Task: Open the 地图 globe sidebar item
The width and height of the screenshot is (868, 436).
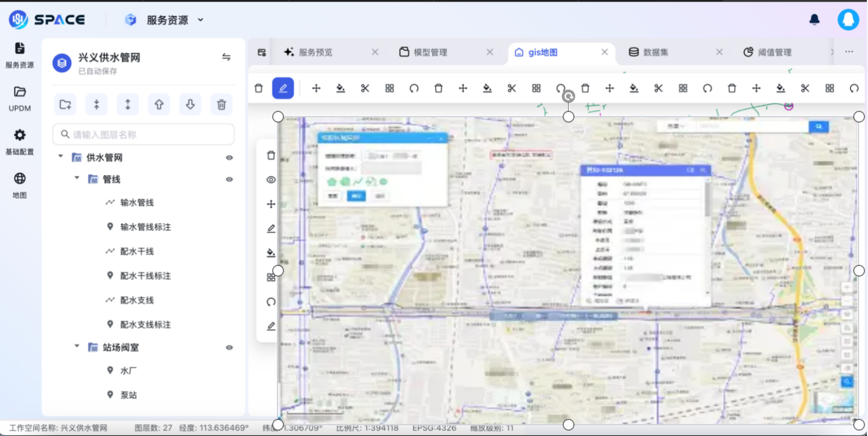Action: tap(20, 185)
